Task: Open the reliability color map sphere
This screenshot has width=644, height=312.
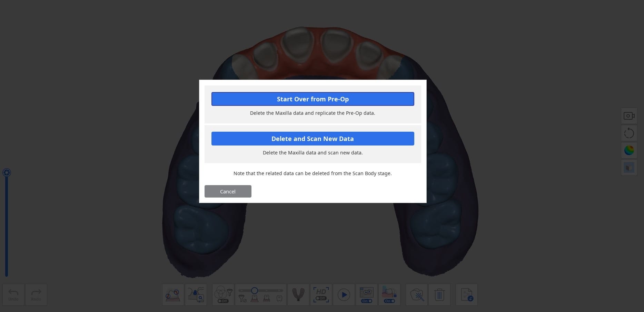Action: point(629,150)
